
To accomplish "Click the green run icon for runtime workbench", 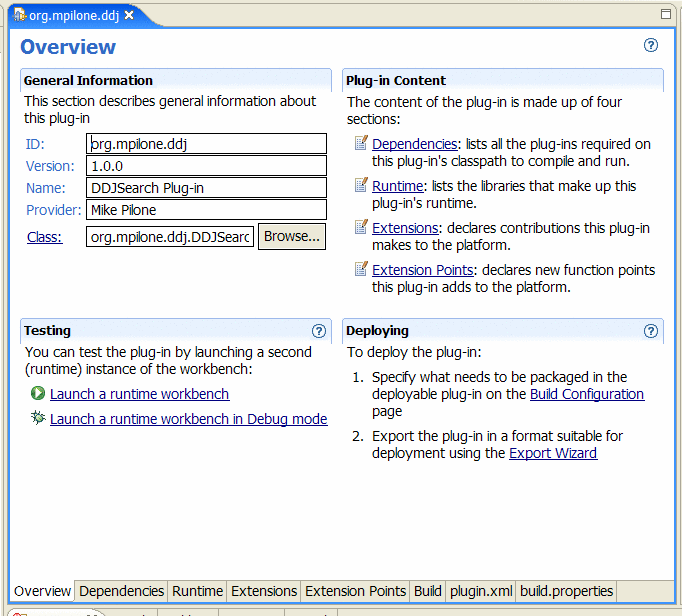I will pyautogui.click(x=38, y=394).
